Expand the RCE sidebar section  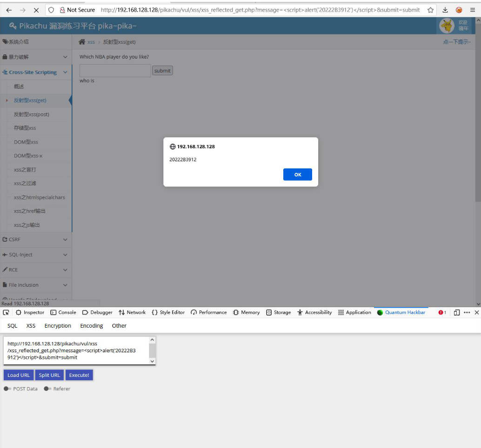coord(36,270)
